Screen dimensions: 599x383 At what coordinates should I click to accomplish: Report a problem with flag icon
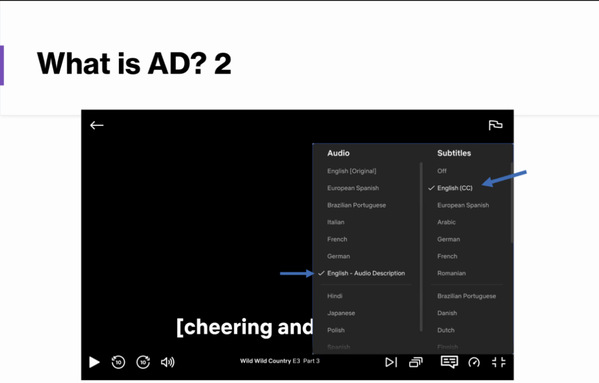click(x=495, y=125)
